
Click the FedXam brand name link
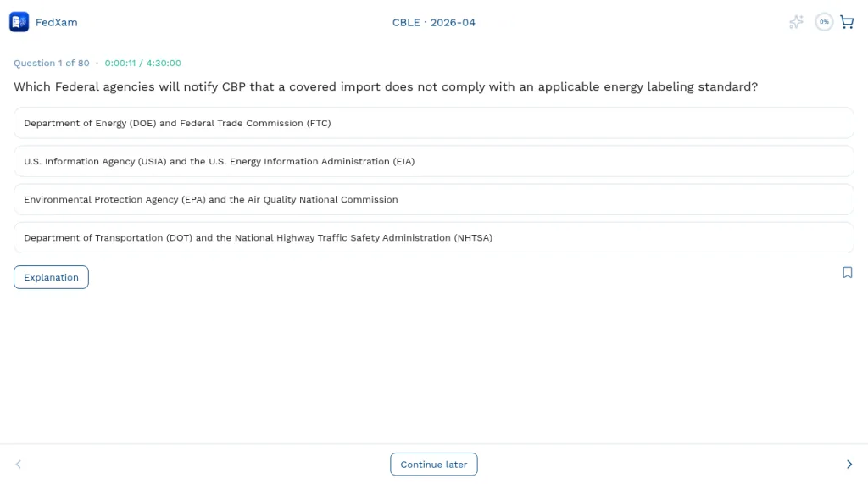[57, 23]
